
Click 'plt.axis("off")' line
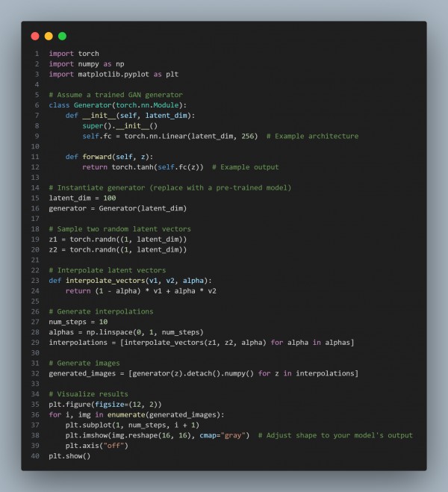[97, 446]
